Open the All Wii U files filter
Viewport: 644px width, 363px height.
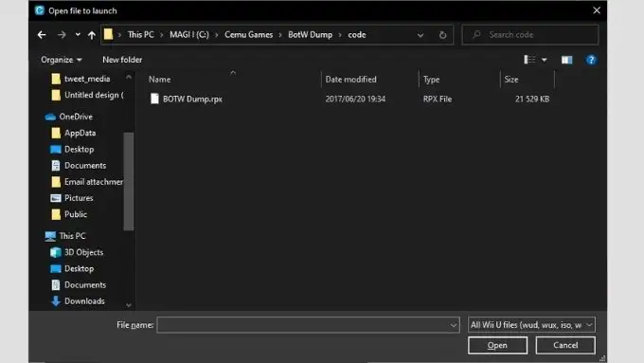(531, 325)
